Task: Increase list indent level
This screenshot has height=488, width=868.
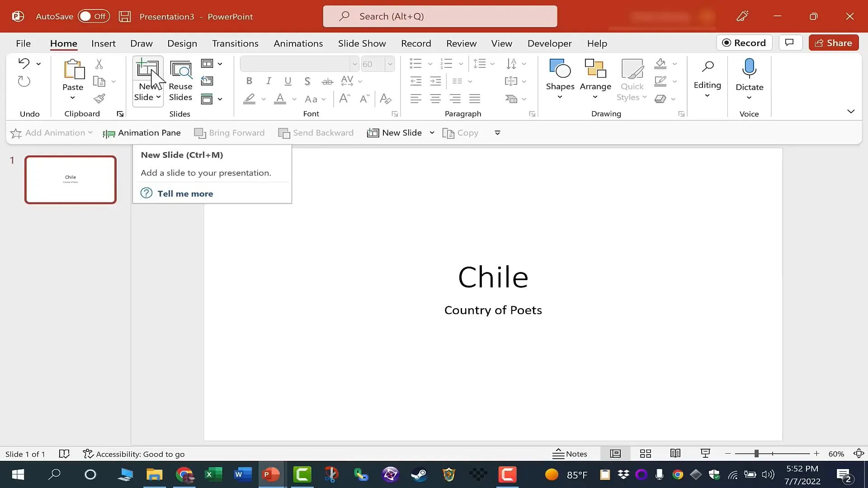Action: [x=435, y=81]
